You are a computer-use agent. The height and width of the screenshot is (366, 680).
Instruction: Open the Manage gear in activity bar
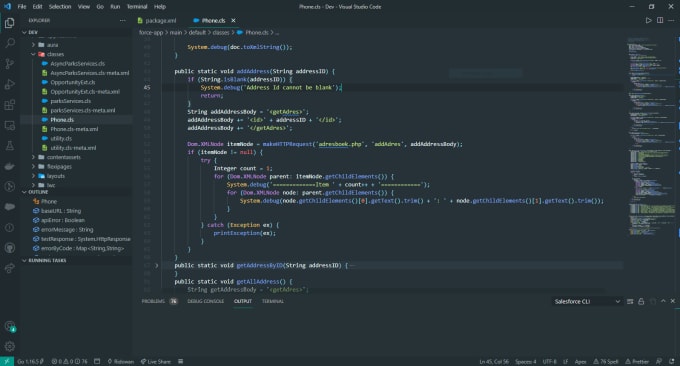[x=10, y=346]
